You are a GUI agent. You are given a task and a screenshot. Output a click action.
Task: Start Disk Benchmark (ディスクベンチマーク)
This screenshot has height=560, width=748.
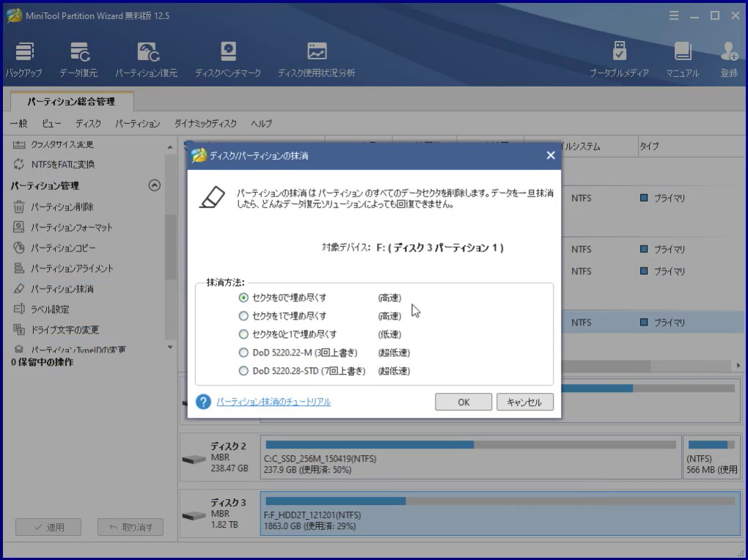[228, 59]
